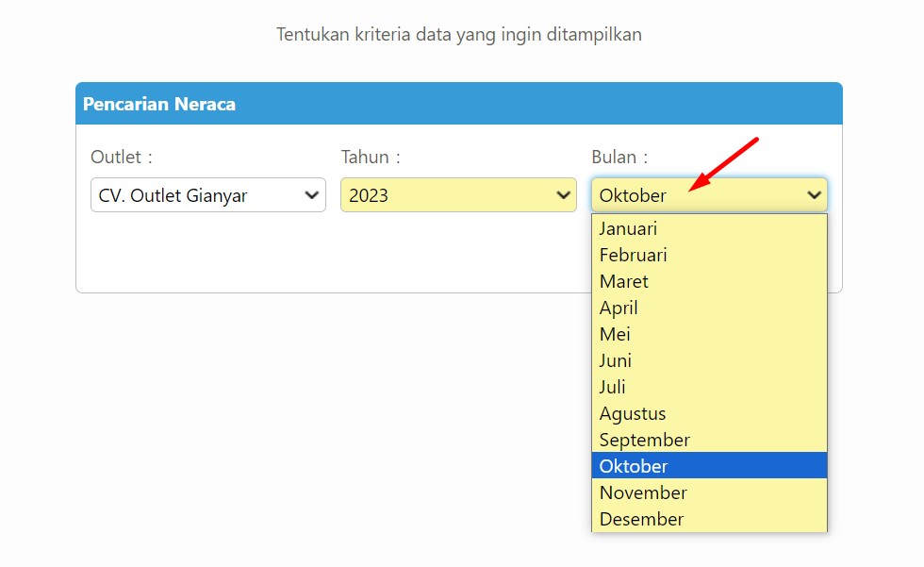Pick Mei from the month options
924x567 pixels.
click(x=709, y=334)
